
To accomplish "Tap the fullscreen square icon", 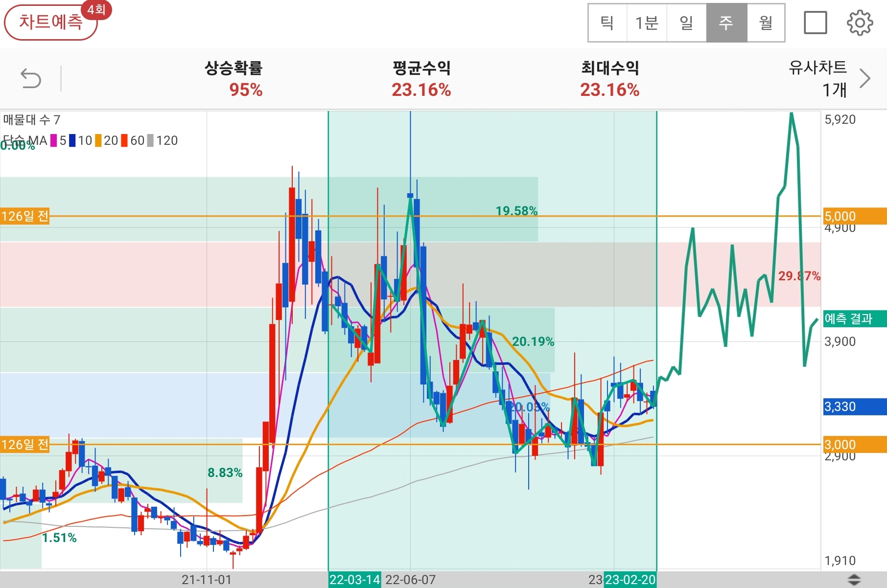I will click(816, 23).
